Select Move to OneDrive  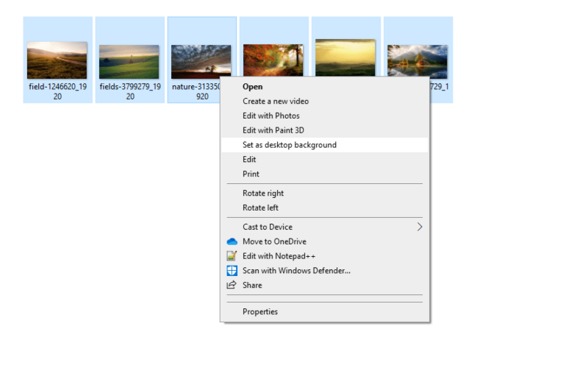pyautogui.click(x=324, y=241)
